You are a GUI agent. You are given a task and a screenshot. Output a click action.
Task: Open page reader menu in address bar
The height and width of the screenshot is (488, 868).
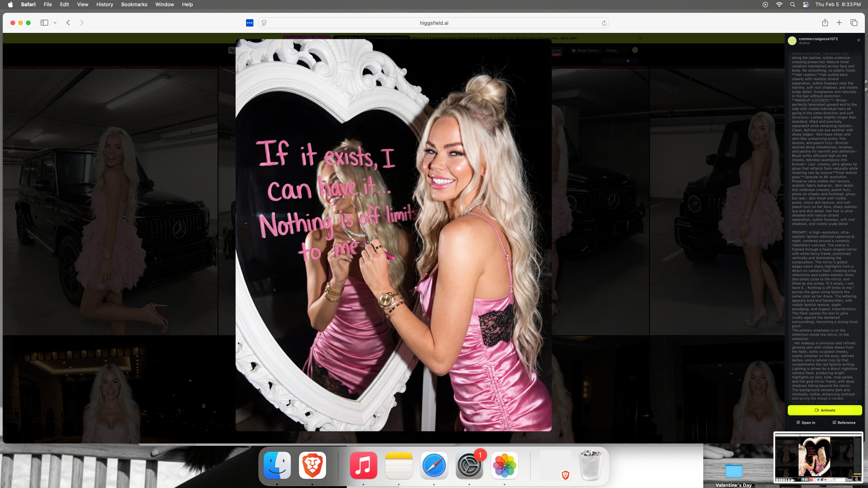point(264,23)
